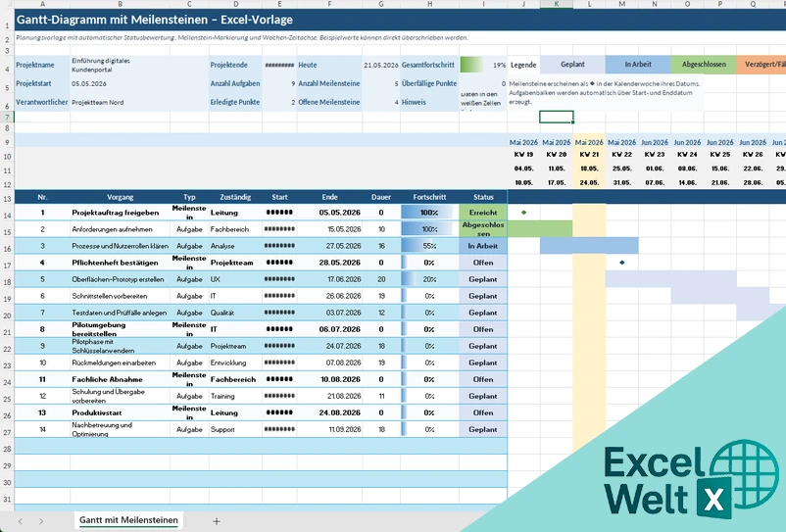Go to next sheet with right arrow

coord(41,521)
